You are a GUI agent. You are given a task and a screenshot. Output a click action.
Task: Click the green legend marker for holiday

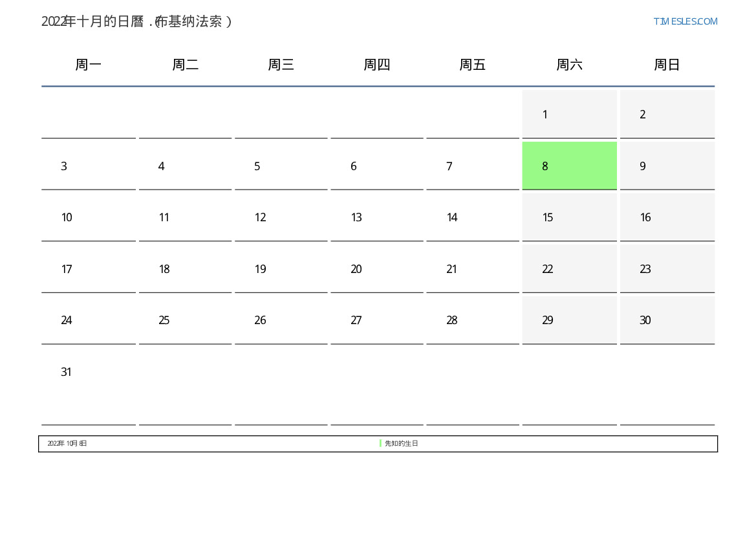(x=380, y=444)
